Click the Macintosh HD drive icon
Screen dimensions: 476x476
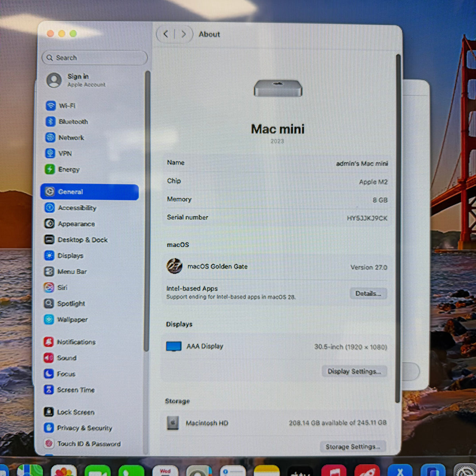click(x=173, y=423)
